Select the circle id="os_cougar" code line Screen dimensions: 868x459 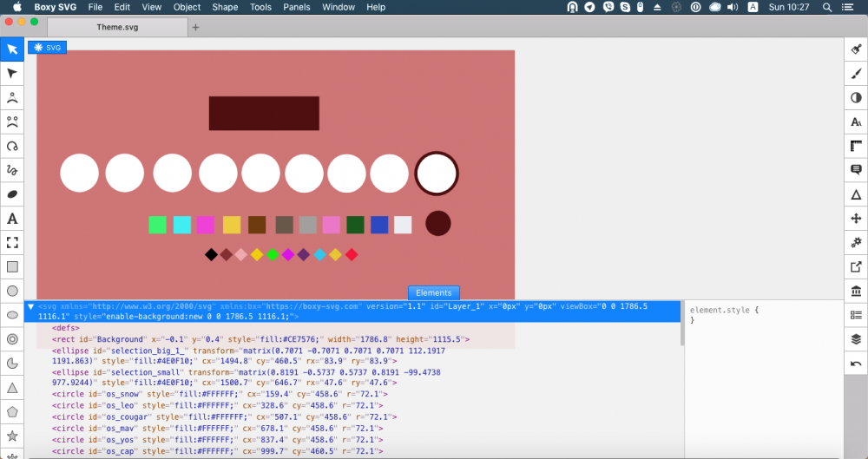(x=224, y=417)
